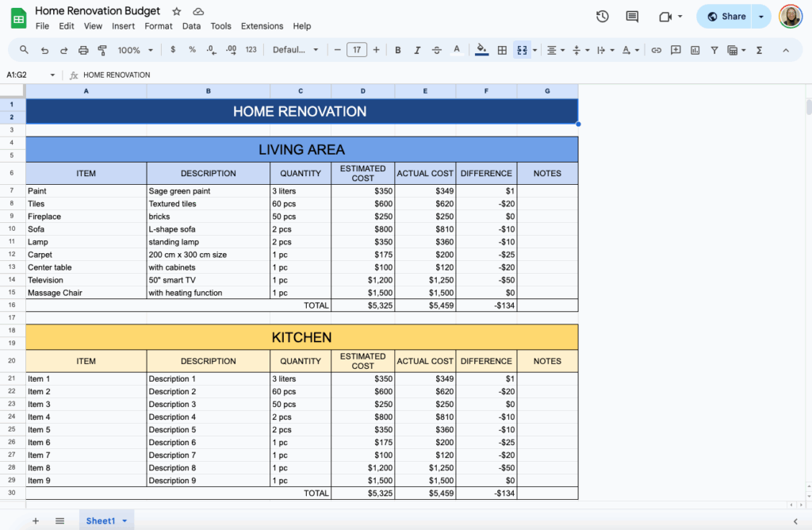Toggle strikethrough formatting

tap(436, 49)
